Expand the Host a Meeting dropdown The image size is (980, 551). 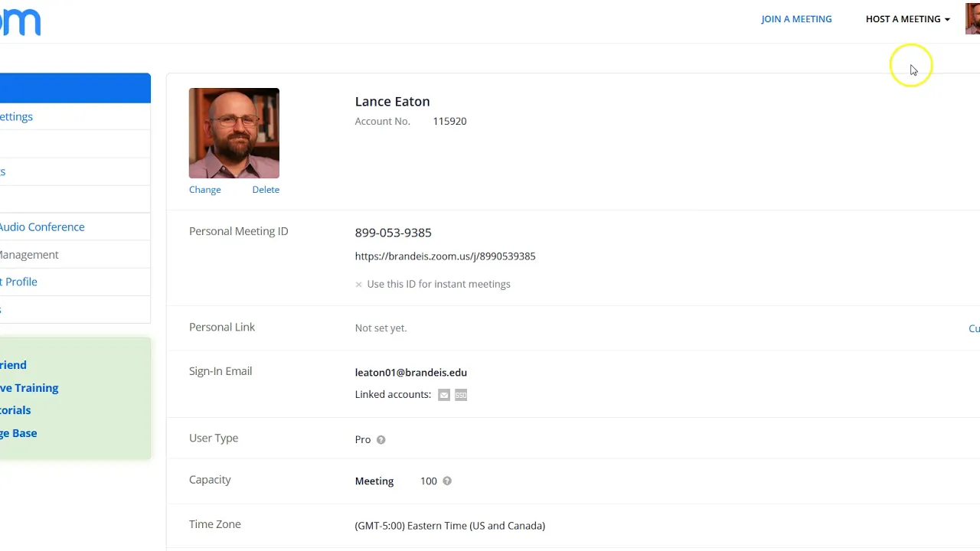(907, 19)
